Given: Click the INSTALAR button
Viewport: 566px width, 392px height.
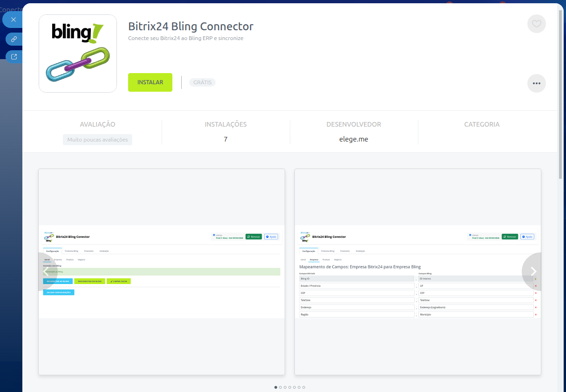Looking at the screenshot, I should click(150, 82).
